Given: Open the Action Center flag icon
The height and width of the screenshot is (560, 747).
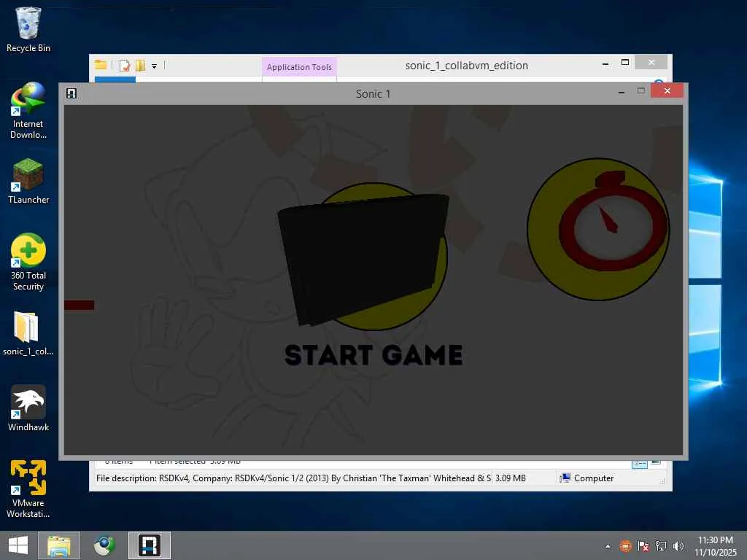Looking at the screenshot, I should point(643,545).
